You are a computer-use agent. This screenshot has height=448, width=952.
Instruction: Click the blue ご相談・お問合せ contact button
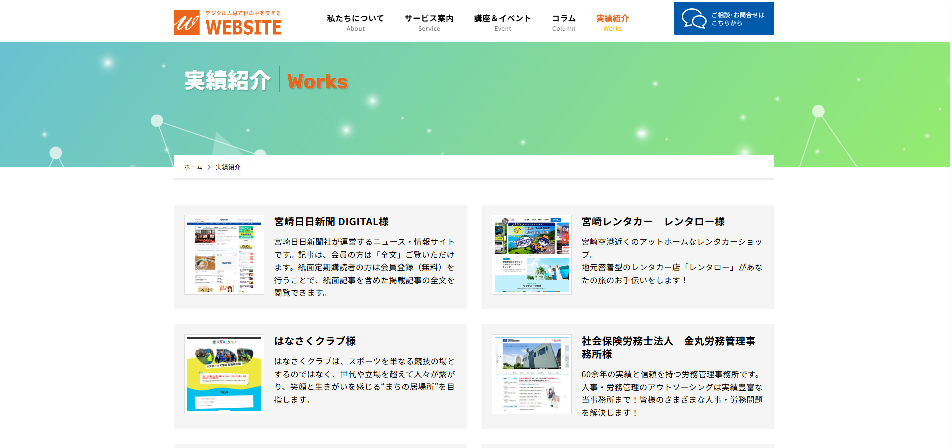tap(723, 19)
